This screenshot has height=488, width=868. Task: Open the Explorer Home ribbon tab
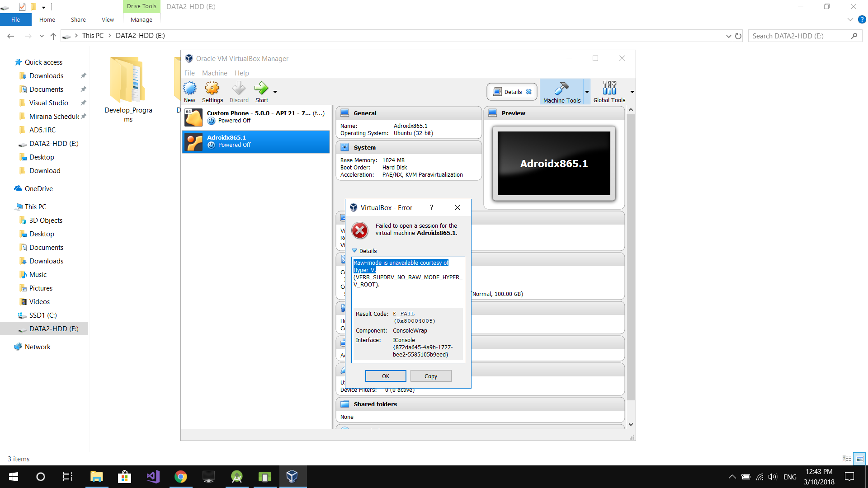click(47, 19)
